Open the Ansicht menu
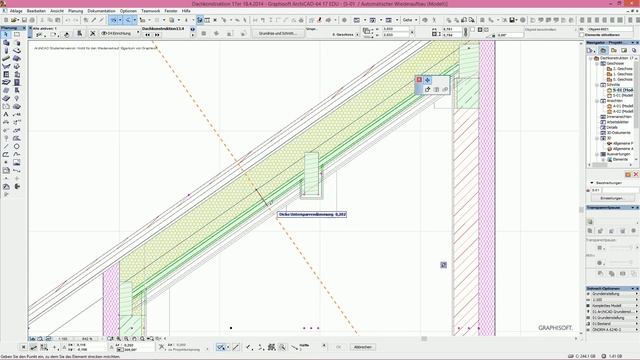The image size is (640, 360). (57, 11)
